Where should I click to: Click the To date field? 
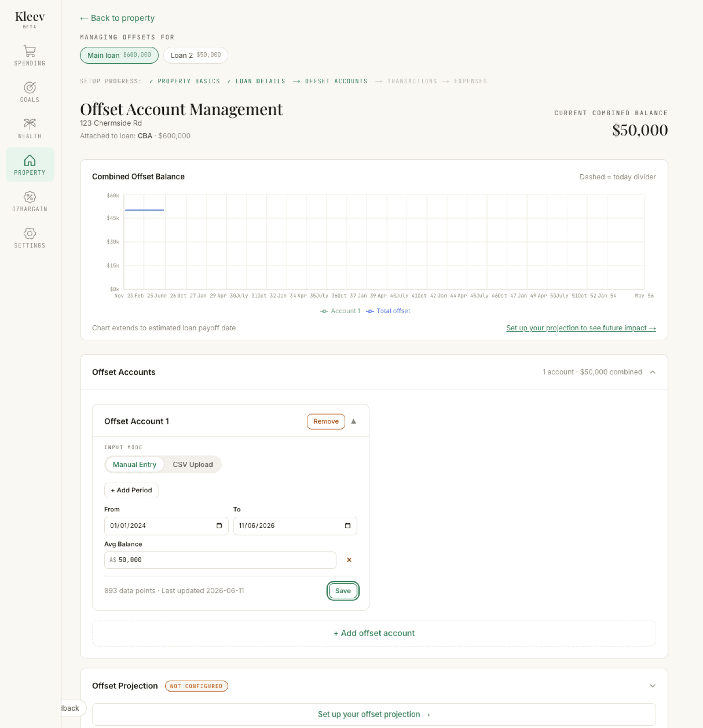pyautogui.click(x=295, y=526)
